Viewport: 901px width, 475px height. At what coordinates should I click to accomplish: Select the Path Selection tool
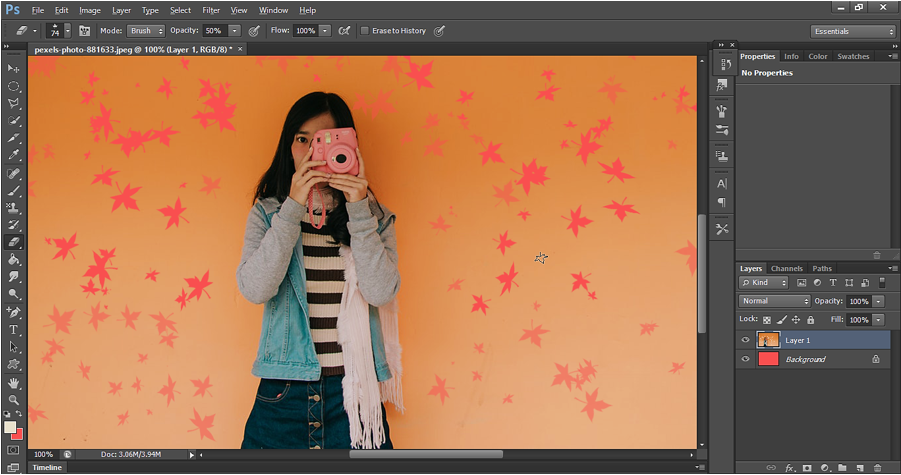pos(13,347)
